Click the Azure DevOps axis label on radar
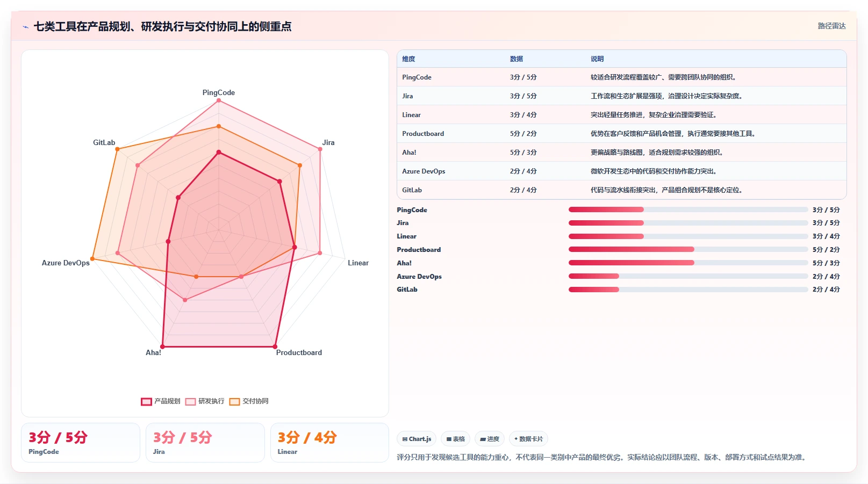Screen dimensions: 868x484 [66, 263]
